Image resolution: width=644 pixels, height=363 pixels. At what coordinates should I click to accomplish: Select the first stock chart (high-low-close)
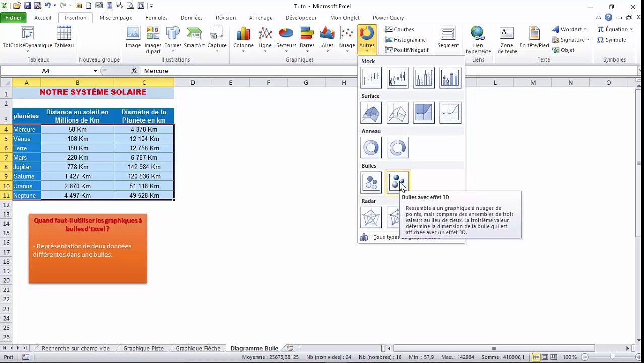(371, 78)
